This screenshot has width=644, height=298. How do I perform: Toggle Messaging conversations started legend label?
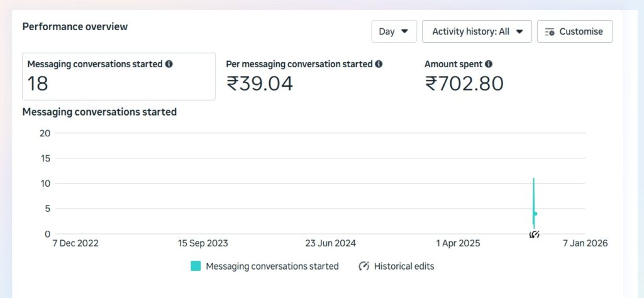coord(272,266)
